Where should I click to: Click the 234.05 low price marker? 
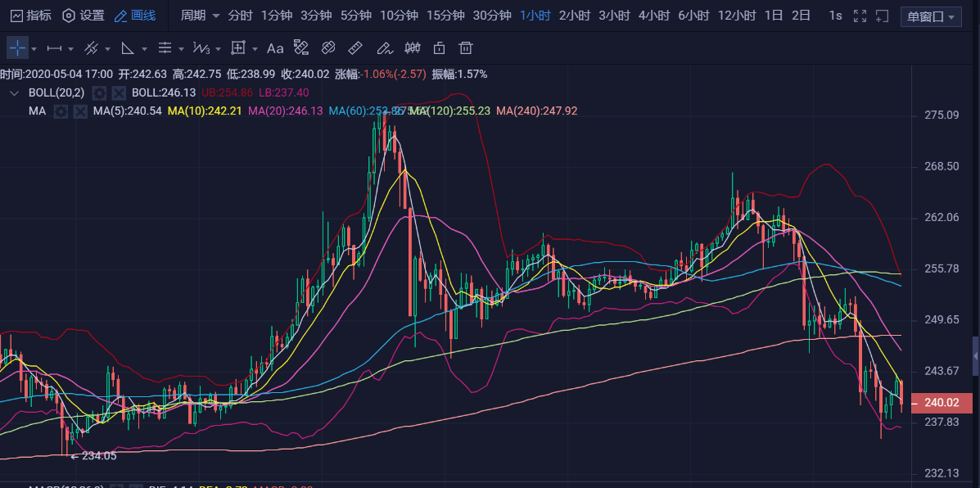click(94, 456)
